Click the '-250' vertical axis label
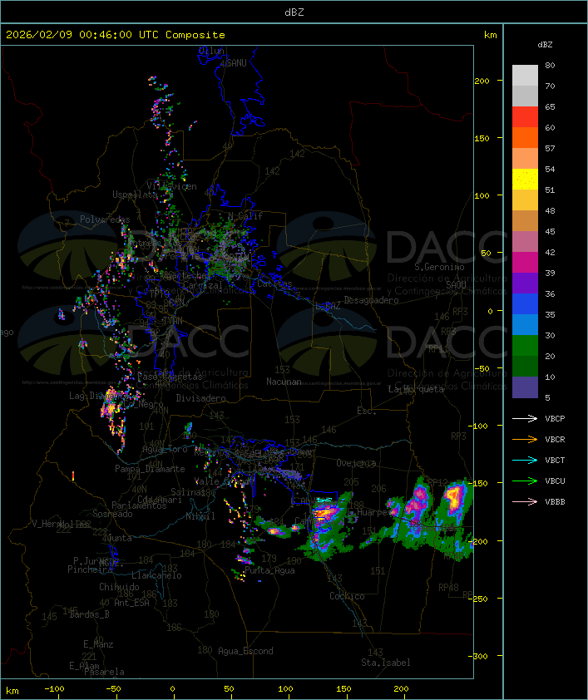 (x=480, y=599)
